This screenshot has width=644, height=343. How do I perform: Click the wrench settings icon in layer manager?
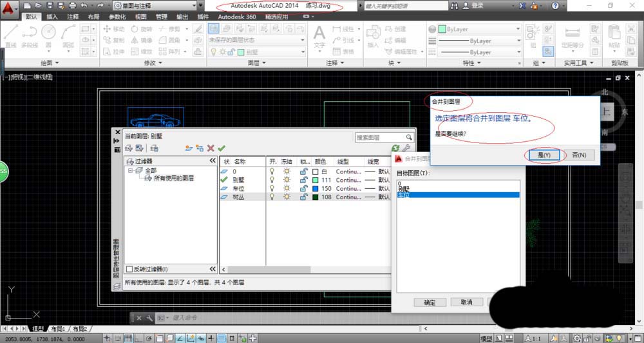click(406, 148)
